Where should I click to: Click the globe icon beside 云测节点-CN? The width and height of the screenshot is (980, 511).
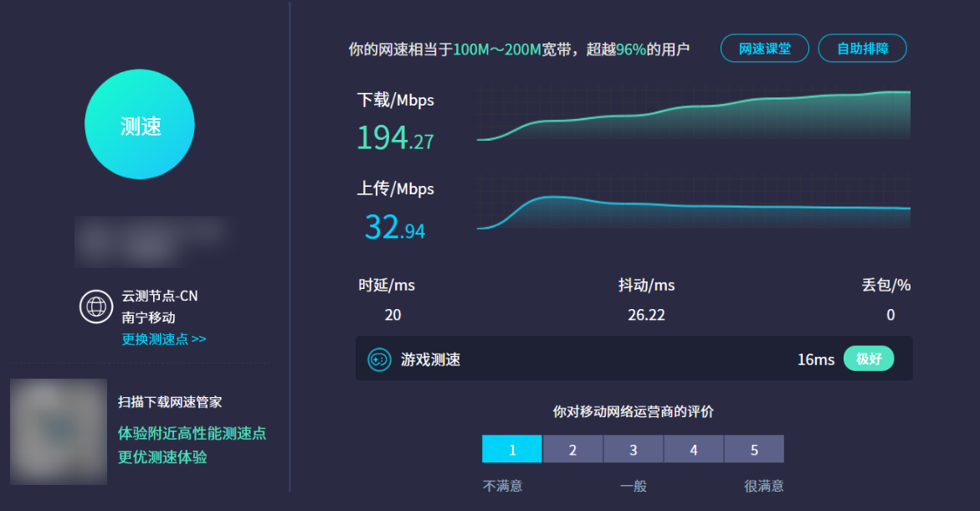click(x=96, y=307)
